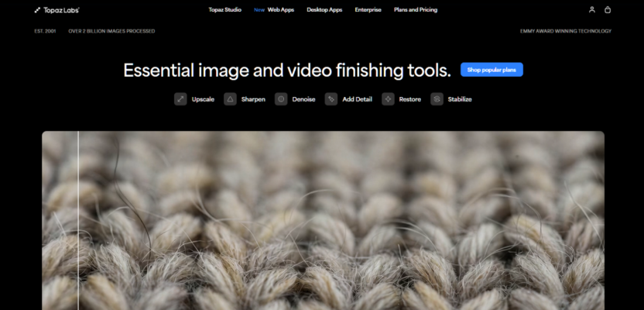Click the Sharpen triangle icon

(x=230, y=99)
